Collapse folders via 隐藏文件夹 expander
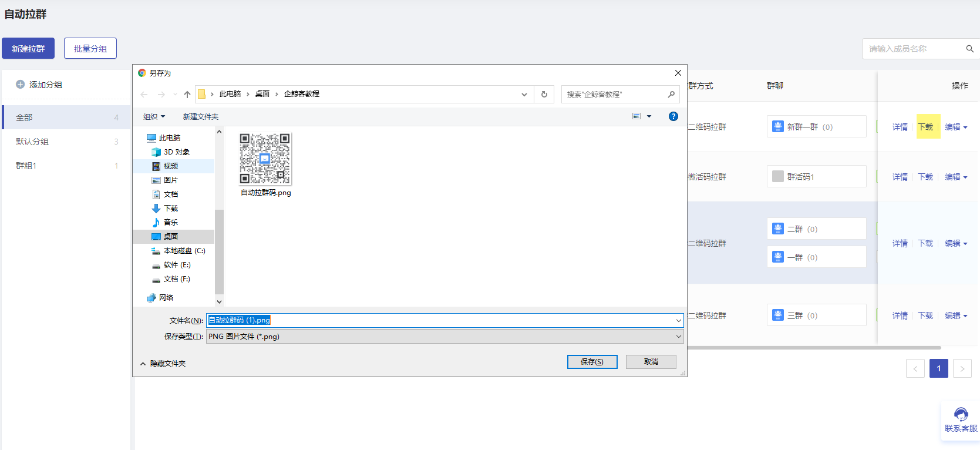980x450 pixels. (x=143, y=364)
